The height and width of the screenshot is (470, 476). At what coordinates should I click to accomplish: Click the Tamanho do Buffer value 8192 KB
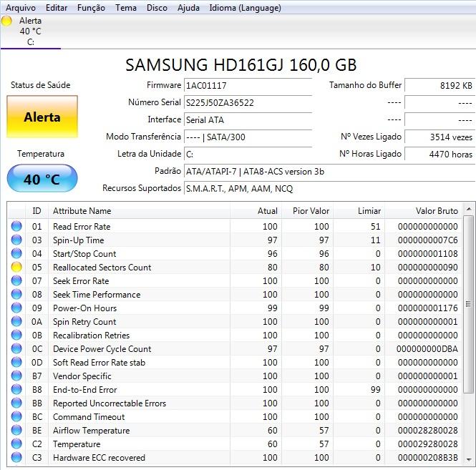(x=440, y=85)
